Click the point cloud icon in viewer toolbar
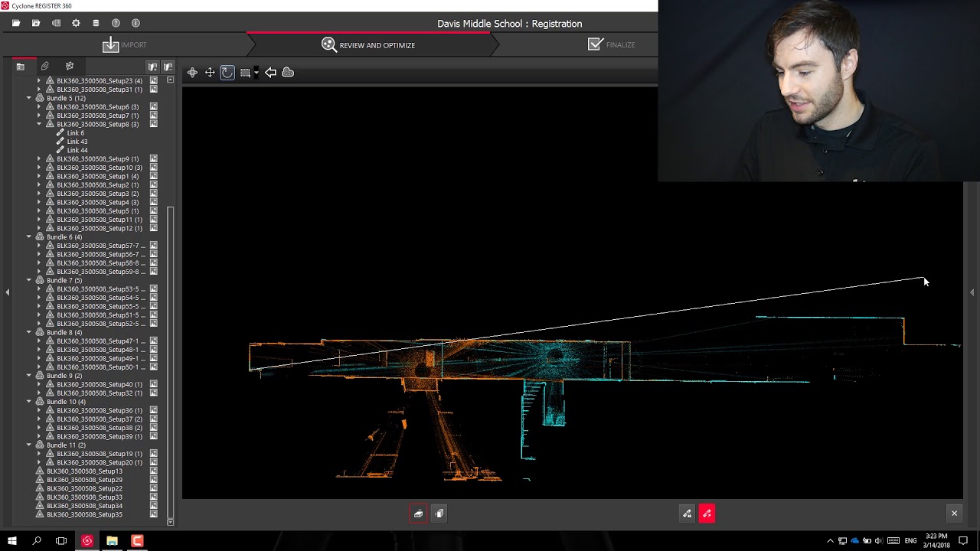This screenshot has height=551, width=980. [288, 72]
